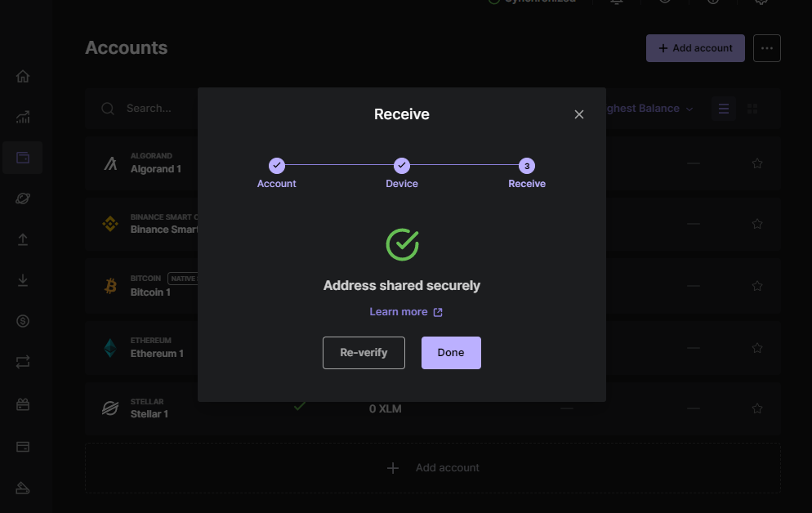Image resolution: width=812 pixels, height=513 pixels.
Task: Open the Highest Balance sort dropdown
Action: pos(649,109)
